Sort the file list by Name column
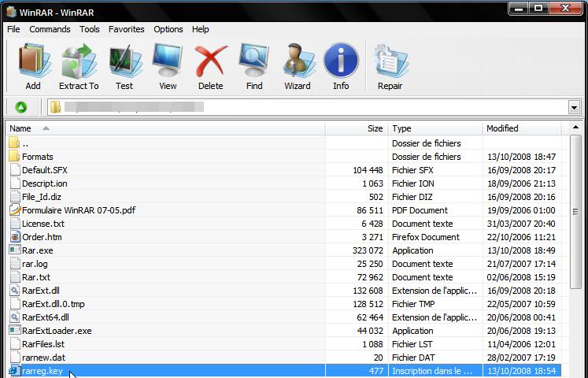The height and width of the screenshot is (378, 588). pos(166,128)
